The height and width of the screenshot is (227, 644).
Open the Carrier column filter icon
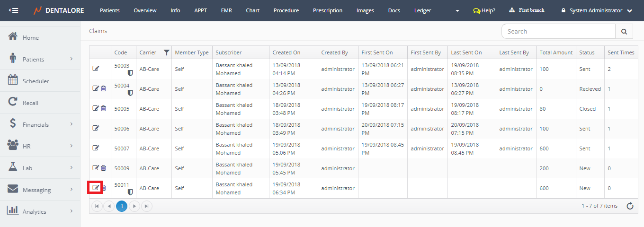point(166,52)
